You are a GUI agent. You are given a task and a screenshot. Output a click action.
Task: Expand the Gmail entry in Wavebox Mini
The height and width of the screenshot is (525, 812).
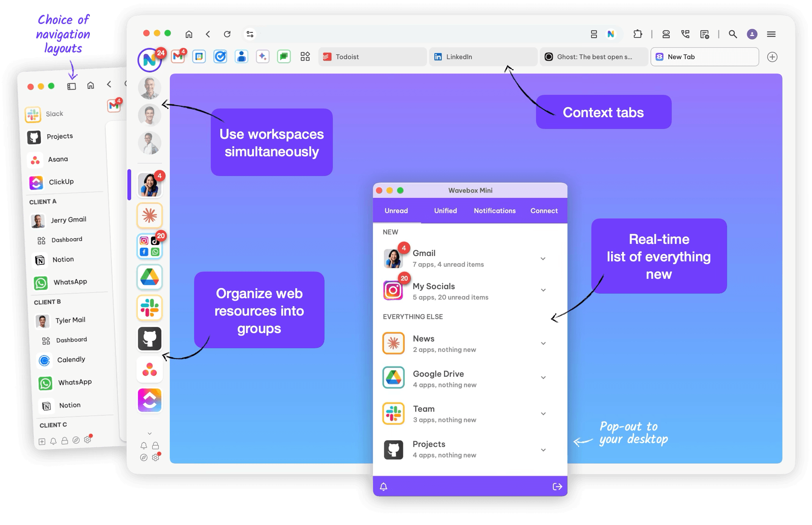click(543, 258)
